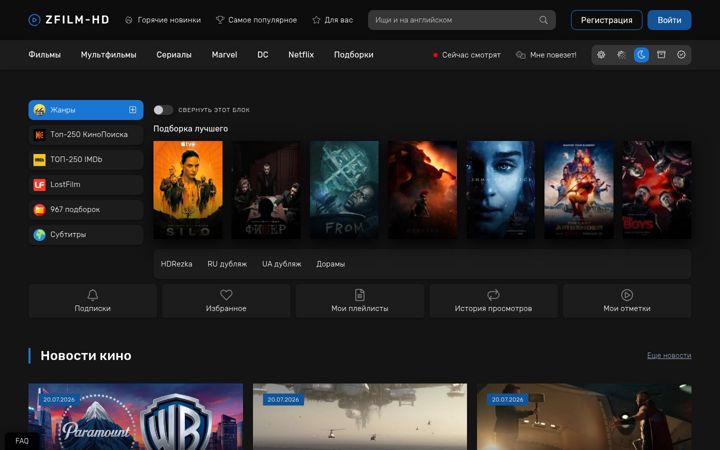
Task: Open the DC section
Action: pyautogui.click(x=263, y=55)
